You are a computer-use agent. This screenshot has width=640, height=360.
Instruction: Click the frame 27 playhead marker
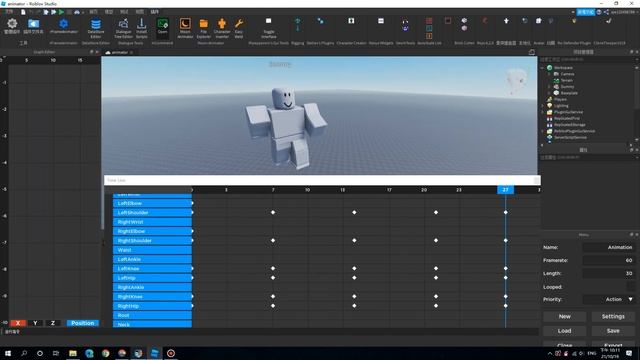pos(505,190)
